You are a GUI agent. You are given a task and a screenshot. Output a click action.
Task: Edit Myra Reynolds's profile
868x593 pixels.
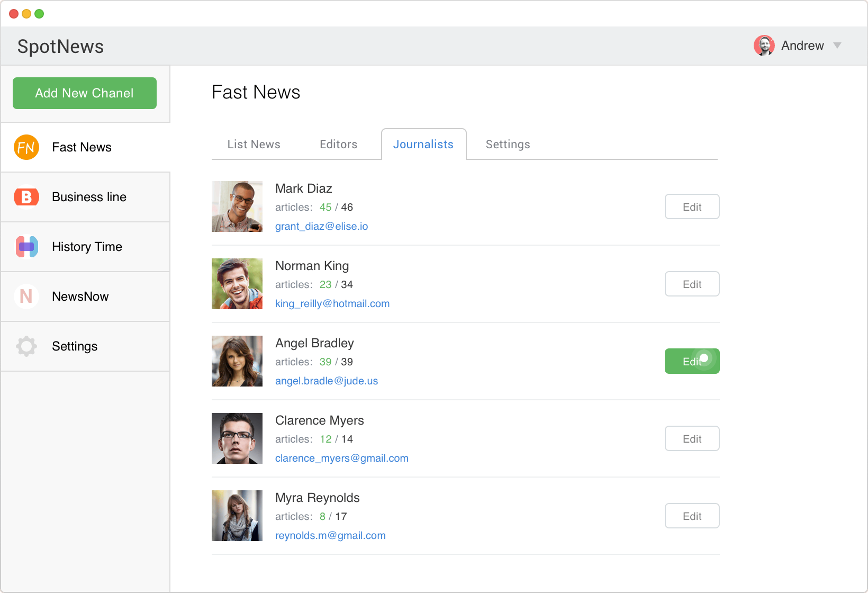[x=692, y=516]
